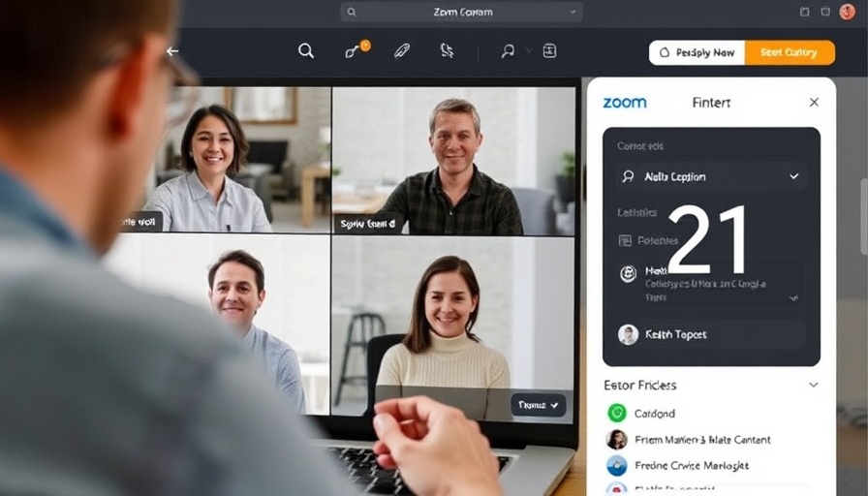Click the magnifier search icon in the toolbar
Viewport: 868px width, 496px height.
[306, 51]
